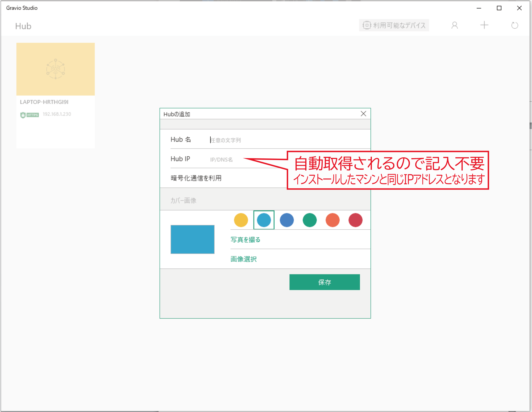The height and width of the screenshot is (412, 532).
Task: Open the user account icon
Action: click(x=455, y=25)
